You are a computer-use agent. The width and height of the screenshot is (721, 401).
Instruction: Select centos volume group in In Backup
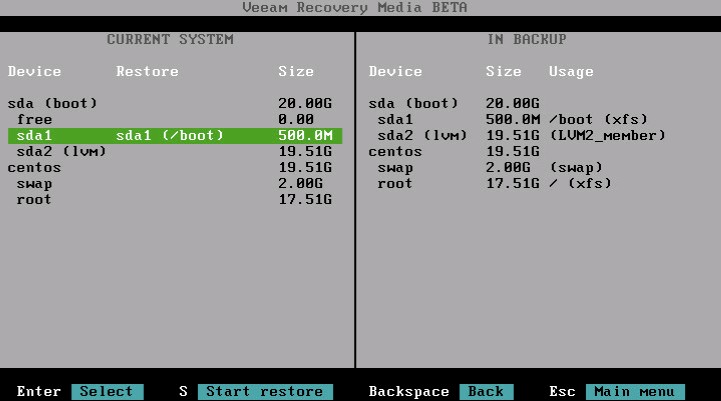(395, 152)
